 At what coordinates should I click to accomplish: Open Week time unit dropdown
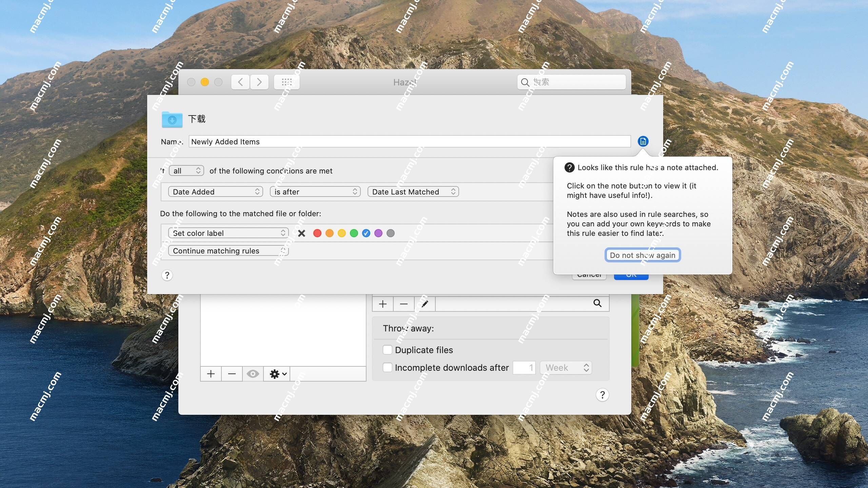pos(566,368)
